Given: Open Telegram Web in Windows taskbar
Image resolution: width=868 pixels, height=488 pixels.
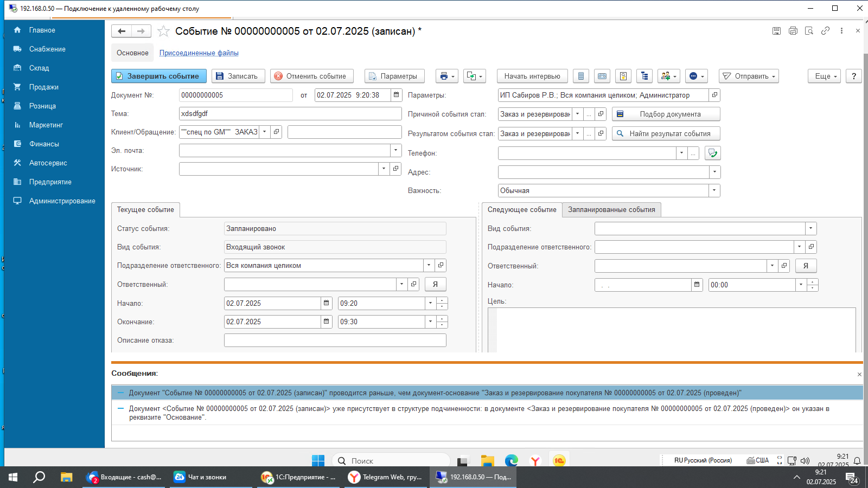Looking at the screenshot, I should (x=386, y=477).
